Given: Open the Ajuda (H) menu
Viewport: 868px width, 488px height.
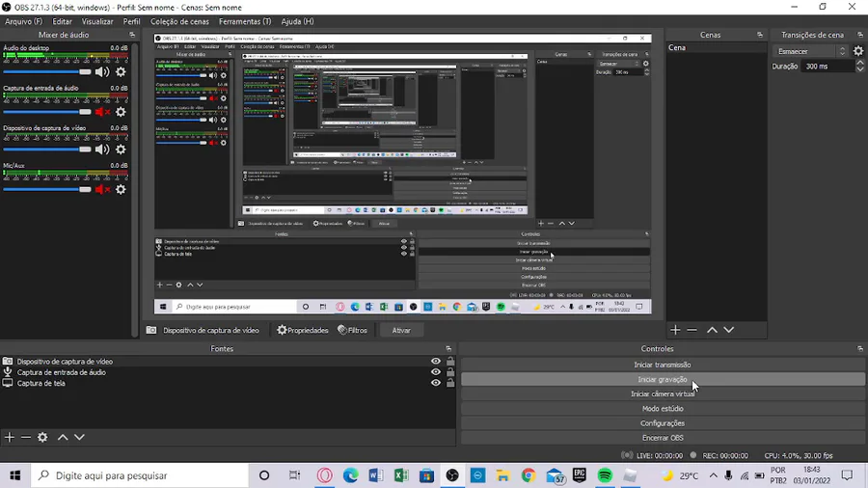Looking at the screenshot, I should [297, 21].
